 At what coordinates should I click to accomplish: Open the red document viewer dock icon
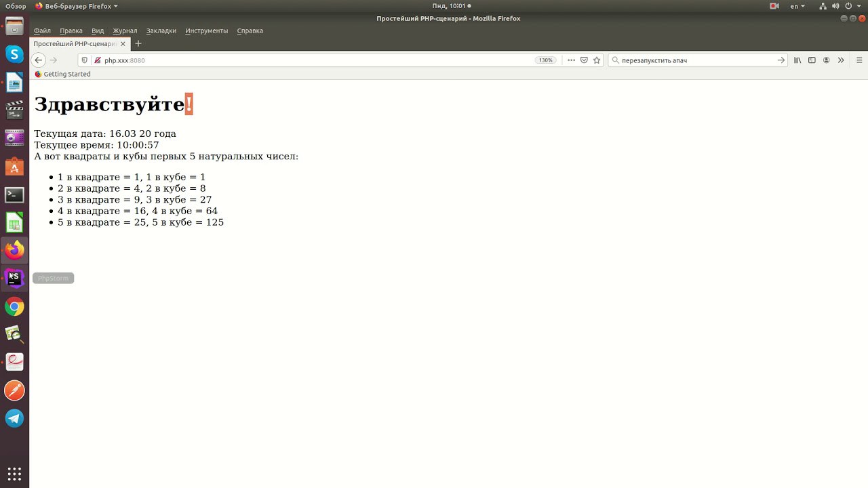tap(14, 363)
